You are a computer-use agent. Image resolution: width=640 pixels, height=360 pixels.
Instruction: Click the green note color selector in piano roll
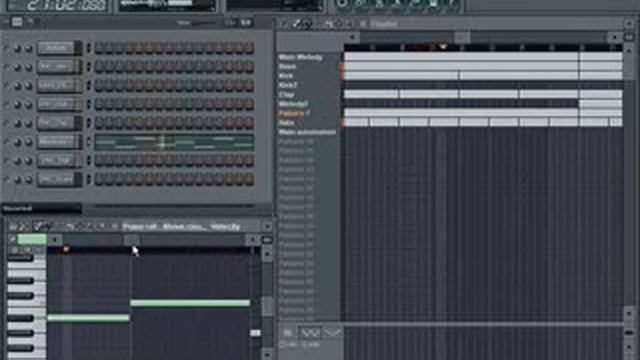coord(32,239)
